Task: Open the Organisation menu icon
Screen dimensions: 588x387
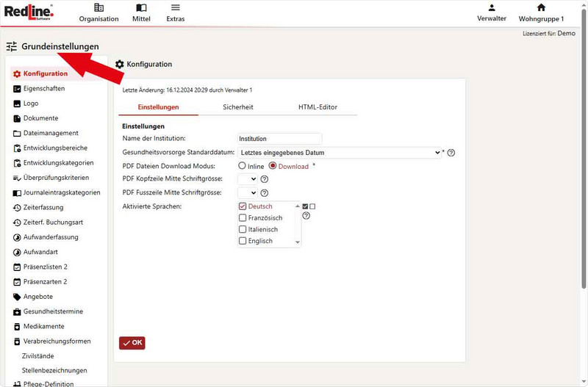Action: (x=98, y=8)
